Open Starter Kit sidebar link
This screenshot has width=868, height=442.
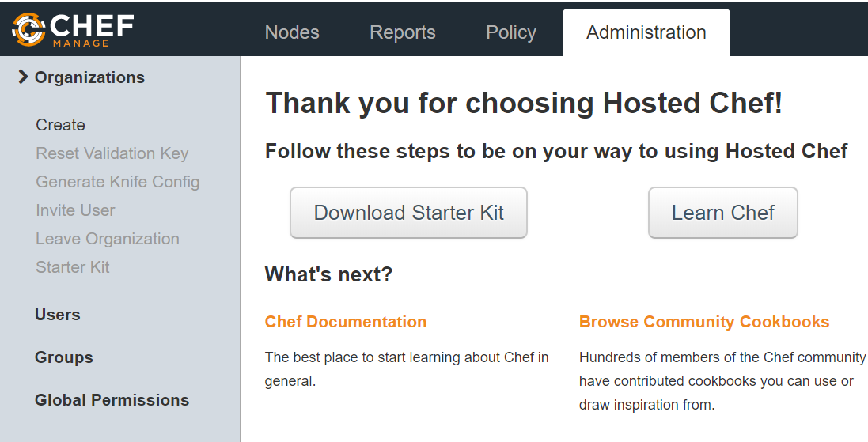point(73,267)
